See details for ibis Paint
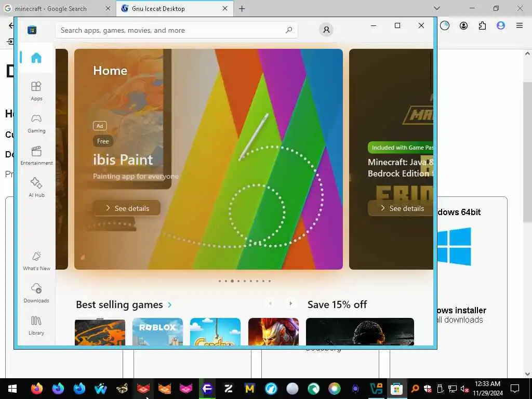The image size is (532, 399). click(127, 208)
